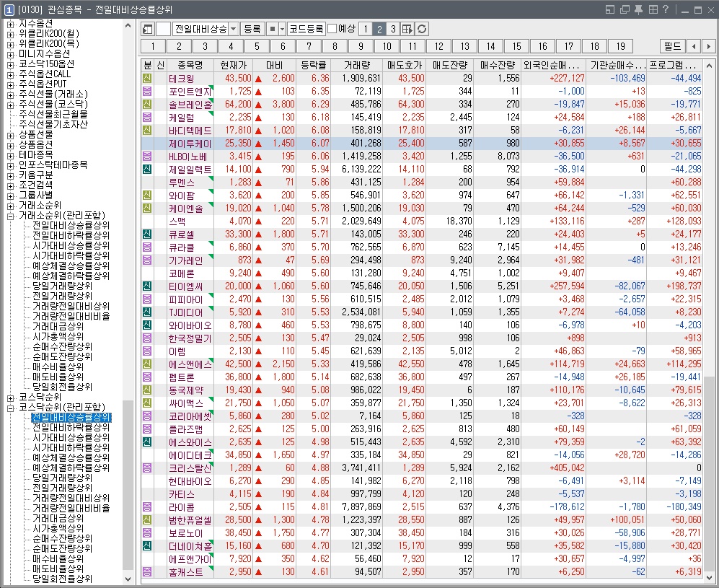The width and height of the screenshot is (719, 588).
Task: Click the blank input box beside panel icon
Action: coord(163,30)
